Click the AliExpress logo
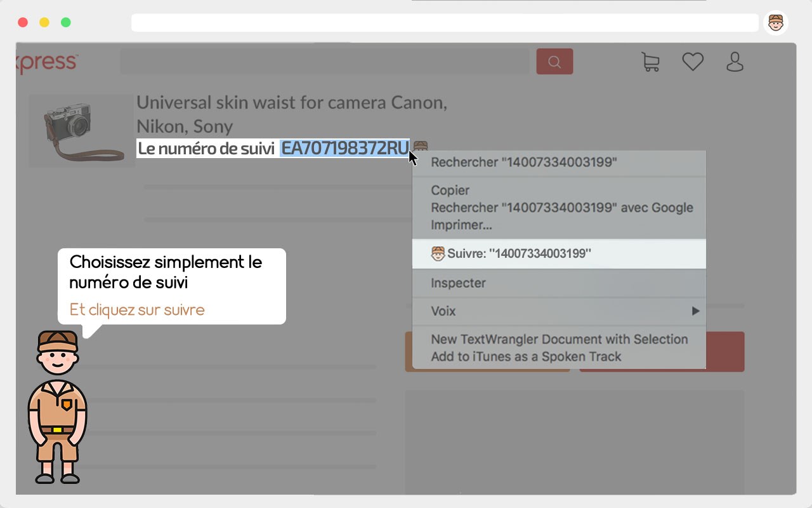The height and width of the screenshot is (508, 812). [47, 63]
